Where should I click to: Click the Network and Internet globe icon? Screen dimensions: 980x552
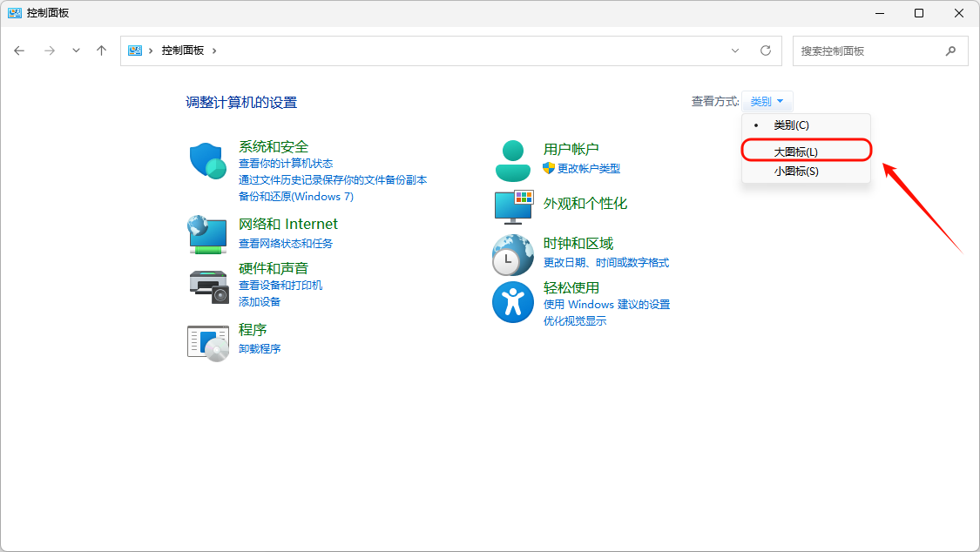pyautogui.click(x=206, y=235)
